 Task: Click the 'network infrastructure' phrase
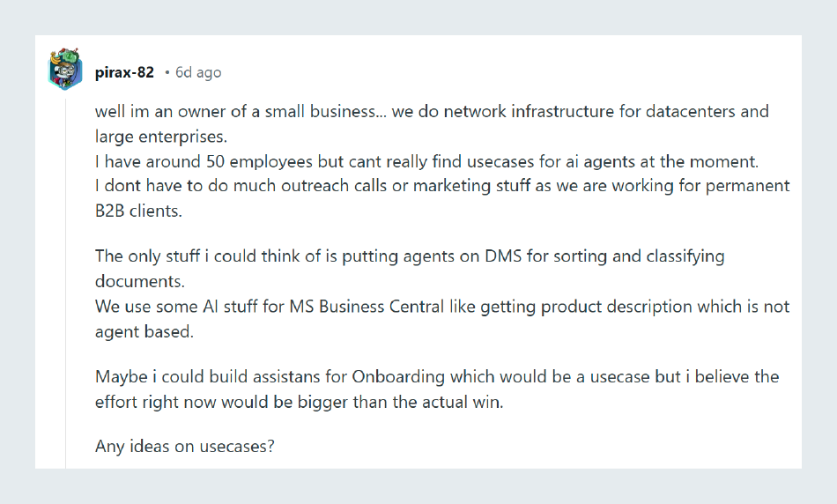coord(529,112)
